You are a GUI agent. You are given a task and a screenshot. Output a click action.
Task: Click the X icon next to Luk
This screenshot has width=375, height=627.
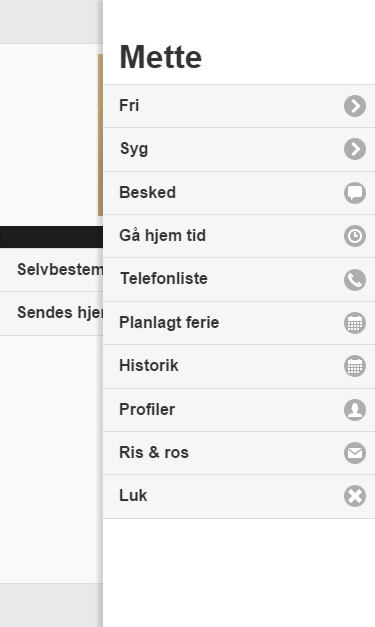coord(355,496)
